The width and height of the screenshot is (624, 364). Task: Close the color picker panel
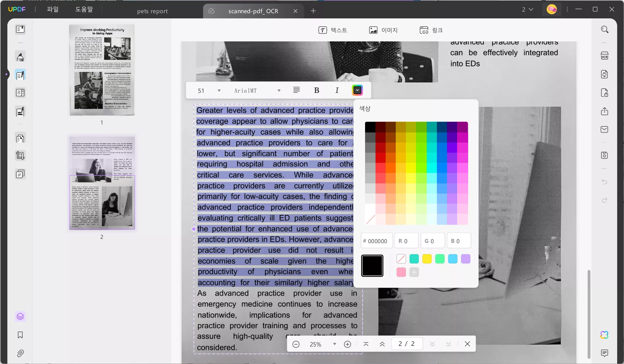[357, 90]
